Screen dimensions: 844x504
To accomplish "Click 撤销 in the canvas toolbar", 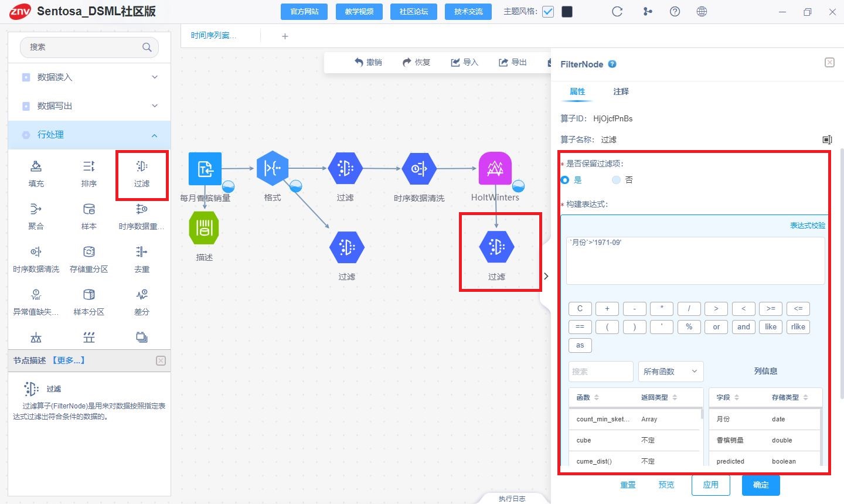I will 368,62.
